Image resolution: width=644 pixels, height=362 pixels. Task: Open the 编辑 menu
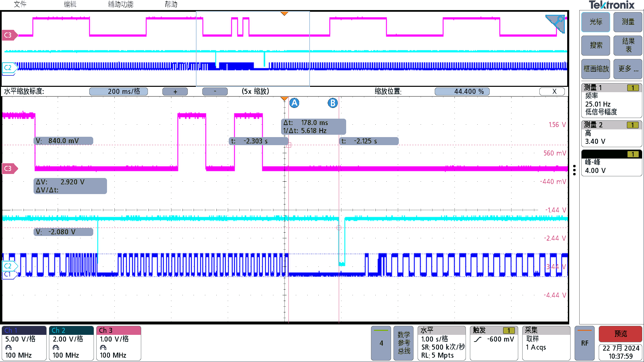coord(70,4)
